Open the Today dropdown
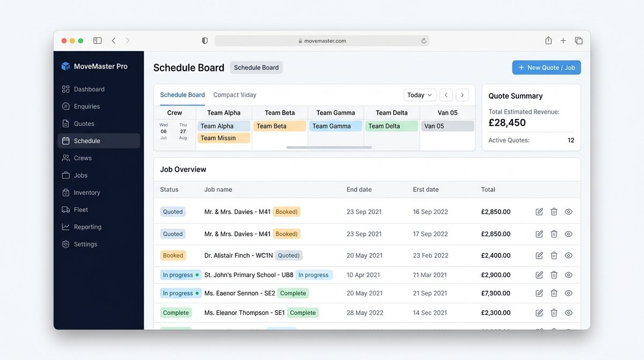 pos(420,95)
